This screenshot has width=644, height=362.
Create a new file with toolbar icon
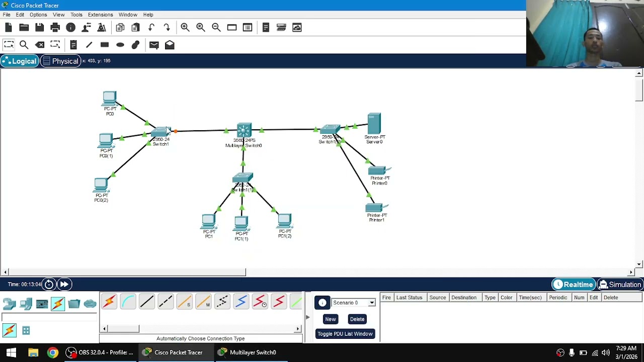(x=9, y=28)
